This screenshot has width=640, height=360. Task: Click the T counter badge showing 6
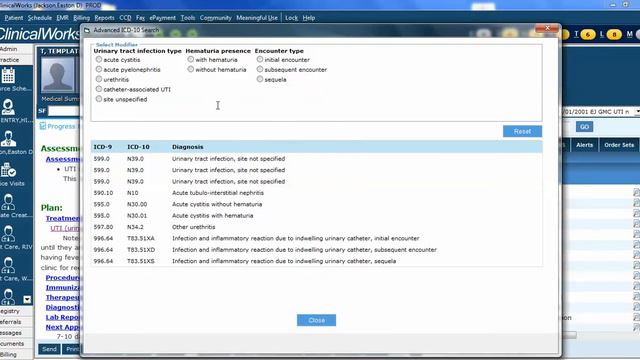[x=588, y=35]
